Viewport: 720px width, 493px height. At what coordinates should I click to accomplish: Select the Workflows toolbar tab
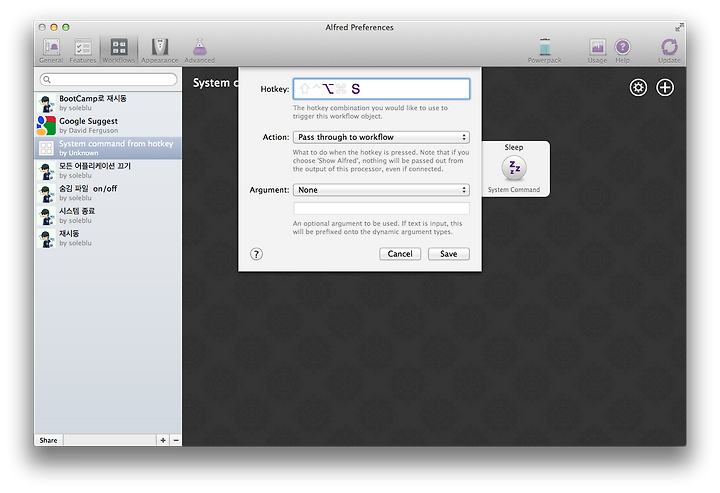click(x=118, y=50)
